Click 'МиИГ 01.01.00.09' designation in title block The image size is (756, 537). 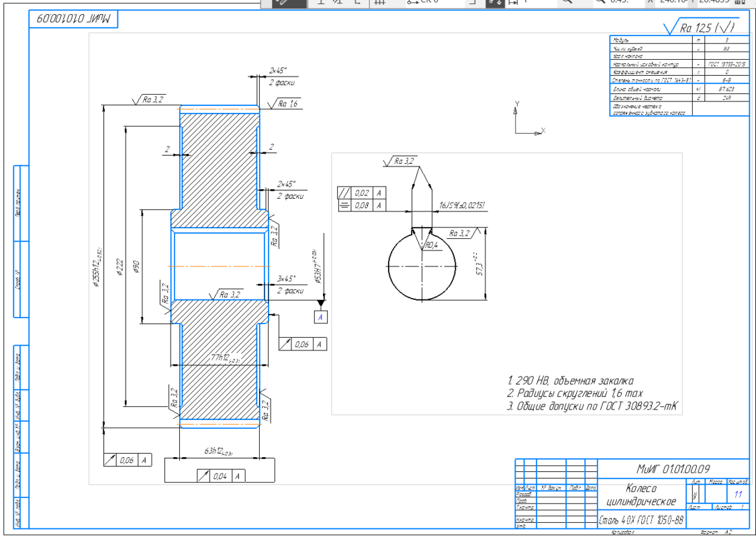pyautogui.click(x=673, y=469)
